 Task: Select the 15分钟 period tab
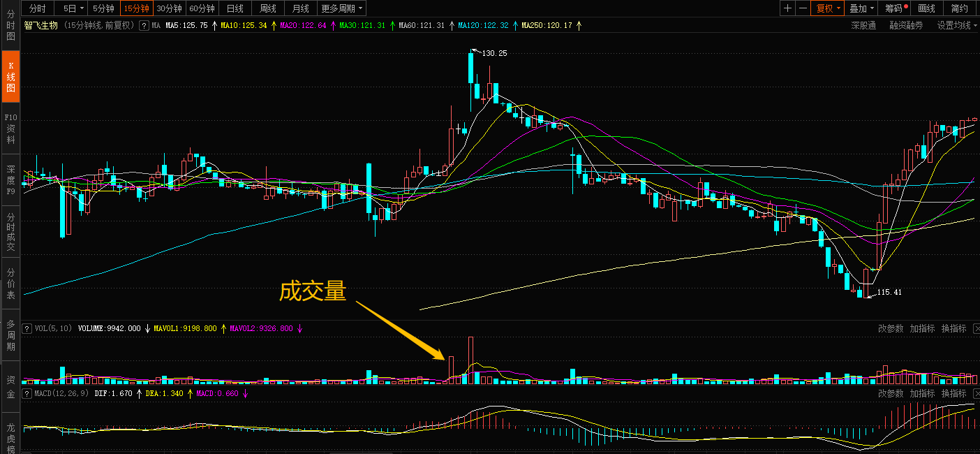tap(136, 8)
